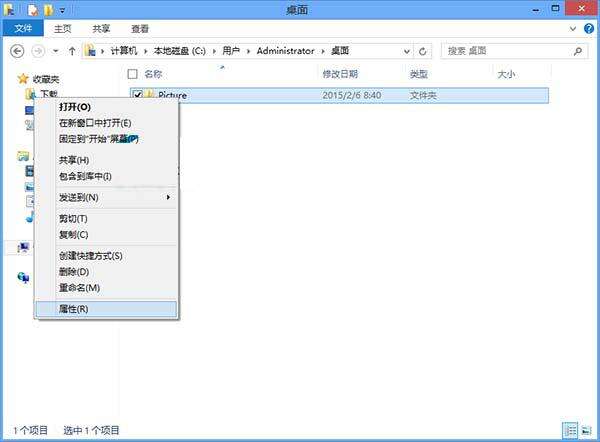Click 本地磁盘 (C:) breadcrumb

(x=179, y=51)
